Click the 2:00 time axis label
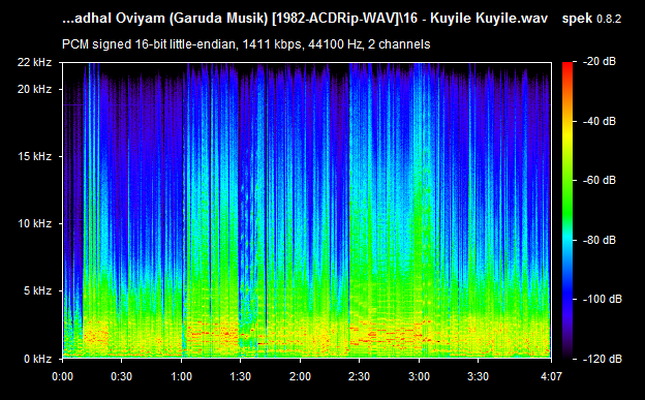The height and width of the screenshot is (400, 645). (300, 376)
